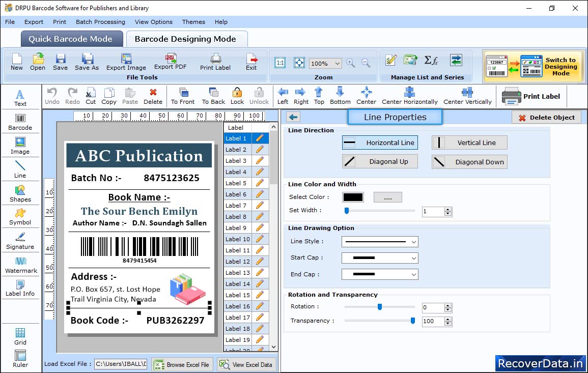Image resolution: width=588 pixels, height=373 pixels.
Task: Delete the selected object from toolbar
Action: 153,96
